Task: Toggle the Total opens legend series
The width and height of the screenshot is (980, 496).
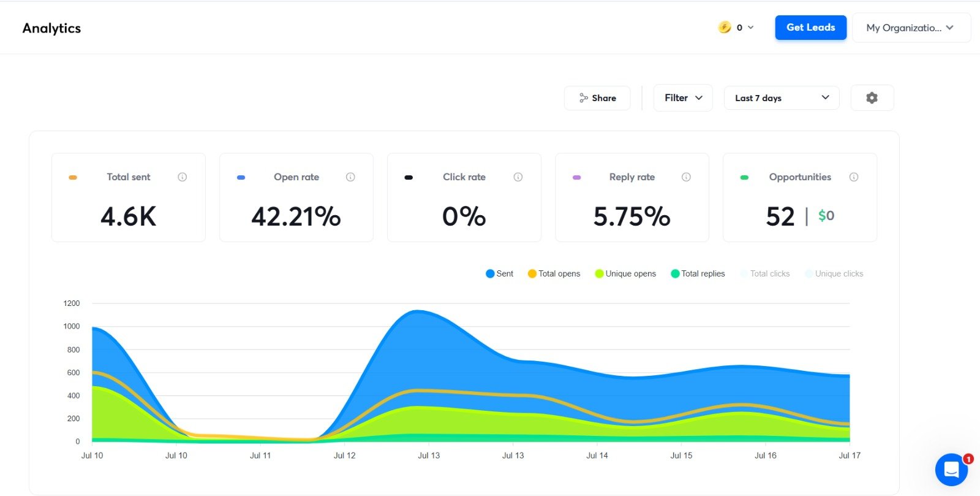Action: point(554,274)
